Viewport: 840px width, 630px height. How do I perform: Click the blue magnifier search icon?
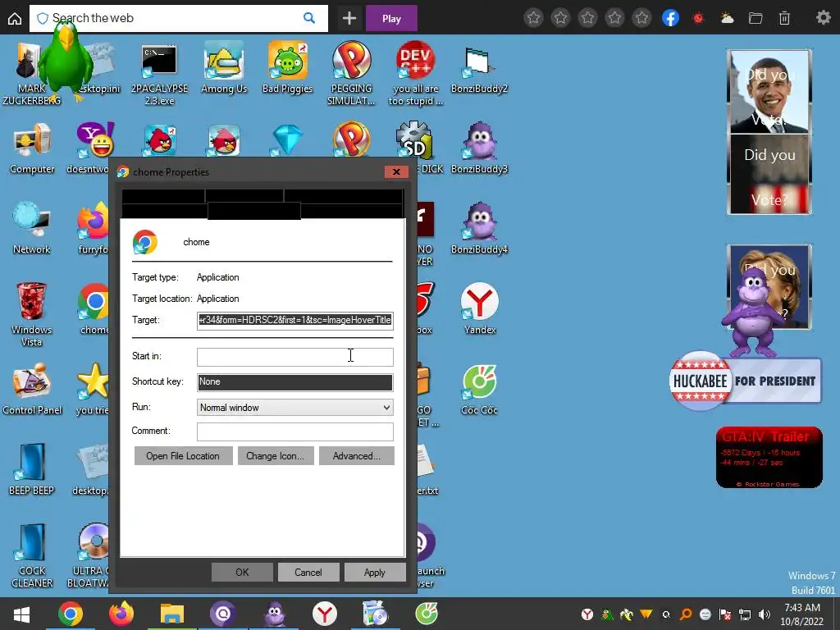[x=309, y=18]
